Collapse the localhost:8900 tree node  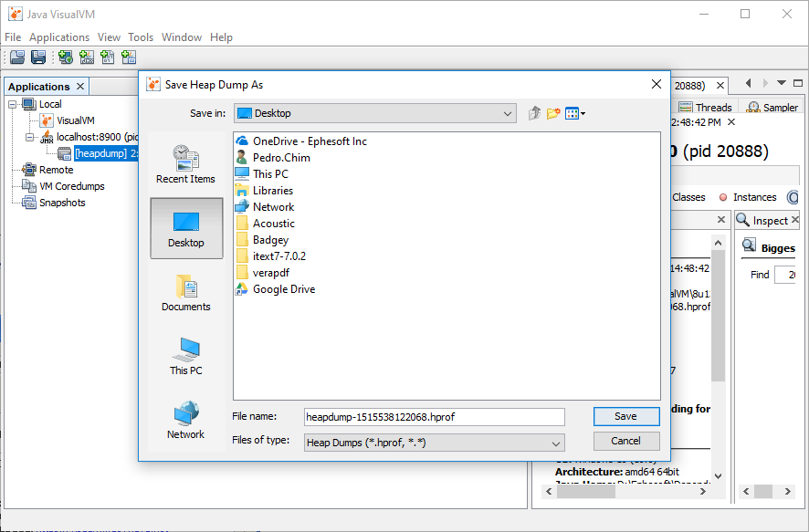[x=29, y=137]
